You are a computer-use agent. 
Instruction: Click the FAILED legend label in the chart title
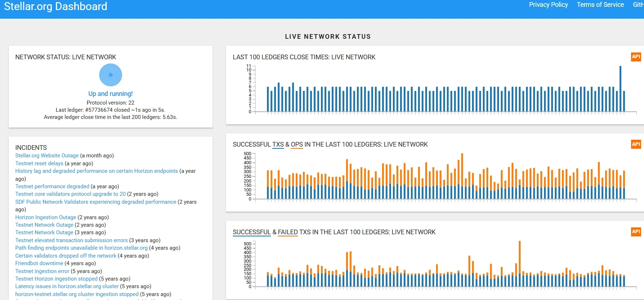(288, 232)
